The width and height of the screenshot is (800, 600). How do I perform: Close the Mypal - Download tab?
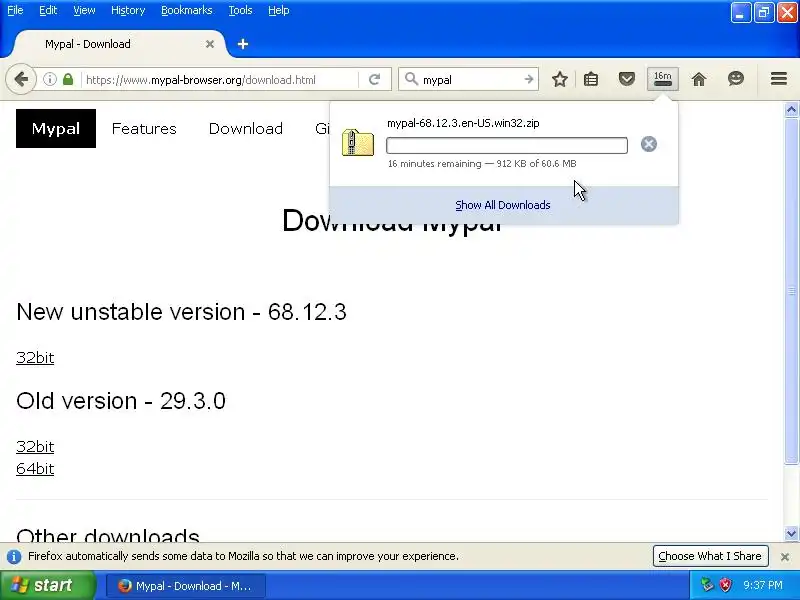pyautogui.click(x=210, y=44)
